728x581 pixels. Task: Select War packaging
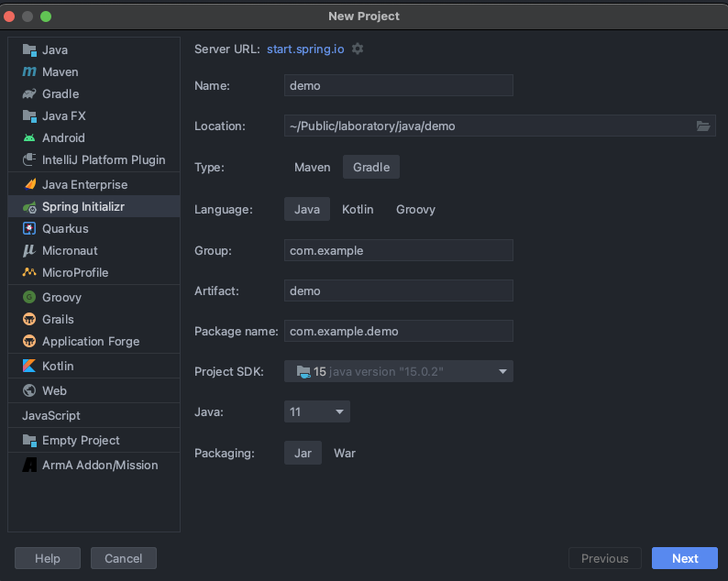(345, 453)
